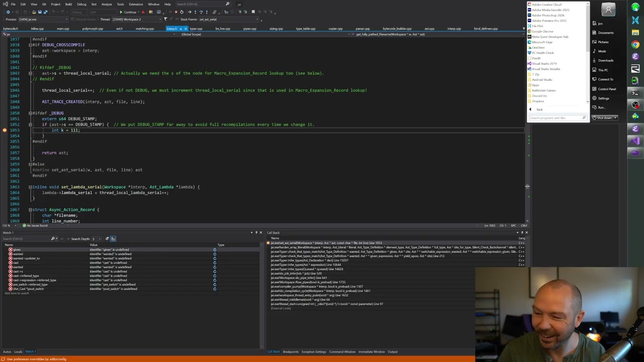This screenshot has width=644, height=362.
Task: Click the Step Into arrow icon
Action: pos(195,12)
